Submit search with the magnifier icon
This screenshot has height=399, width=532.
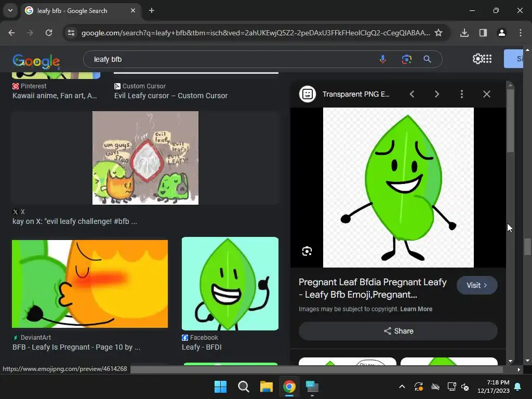428,59
